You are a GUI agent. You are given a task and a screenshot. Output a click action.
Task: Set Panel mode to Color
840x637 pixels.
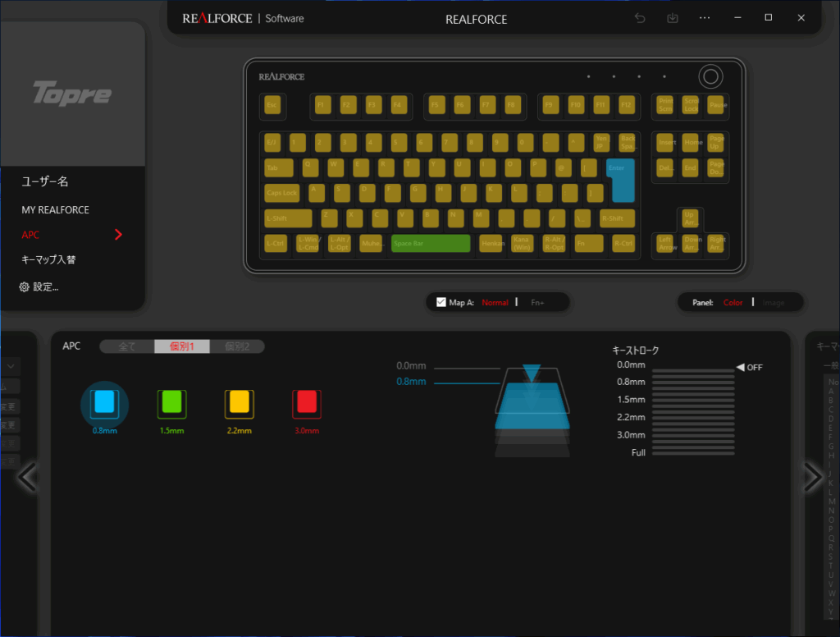(x=733, y=302)
